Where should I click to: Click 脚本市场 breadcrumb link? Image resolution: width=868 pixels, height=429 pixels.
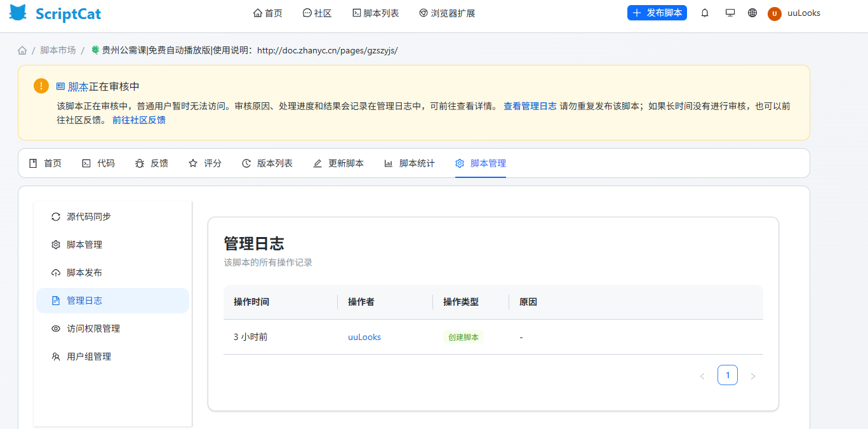point(58,50)
